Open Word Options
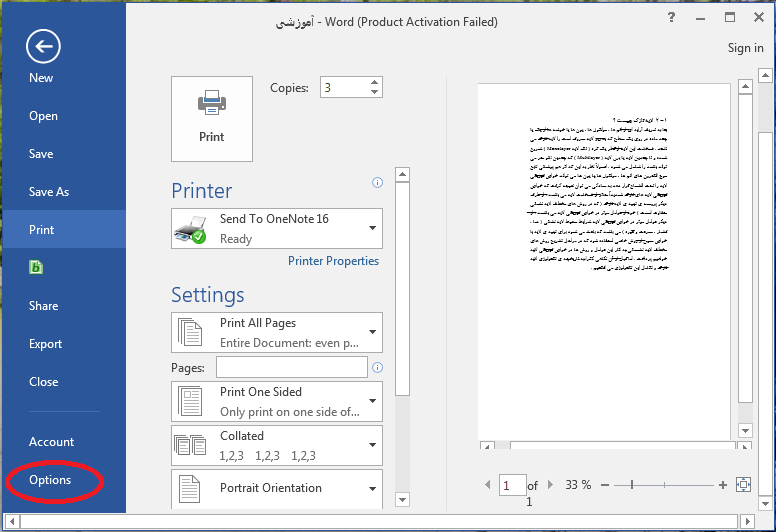 50,480
